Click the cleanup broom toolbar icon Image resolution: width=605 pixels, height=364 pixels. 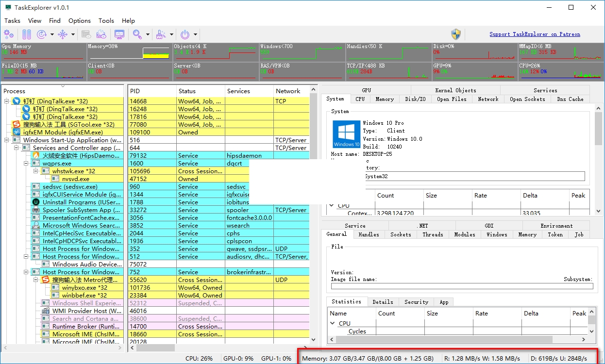click(x=161, y=34)
